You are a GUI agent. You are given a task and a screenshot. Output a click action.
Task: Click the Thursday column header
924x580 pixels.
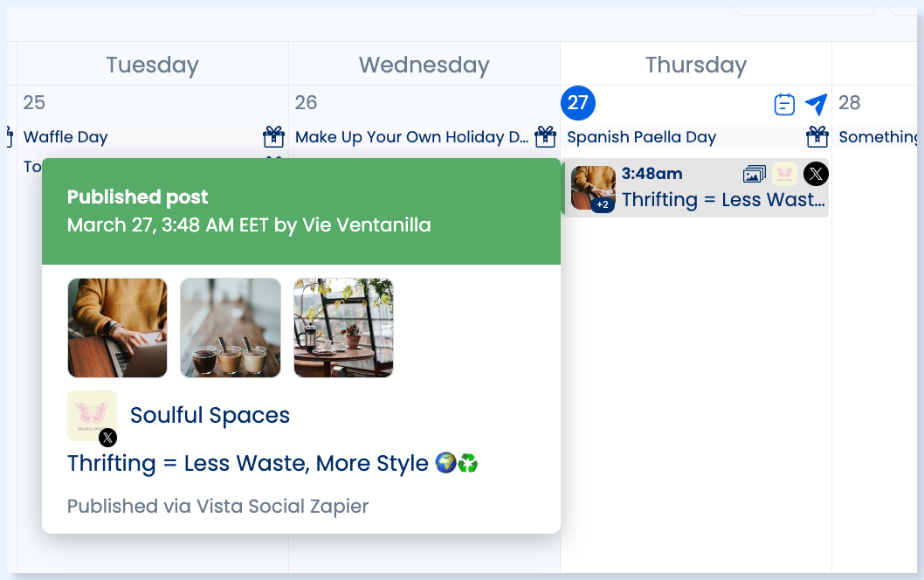pyautogui.click(x=696, y=65)
